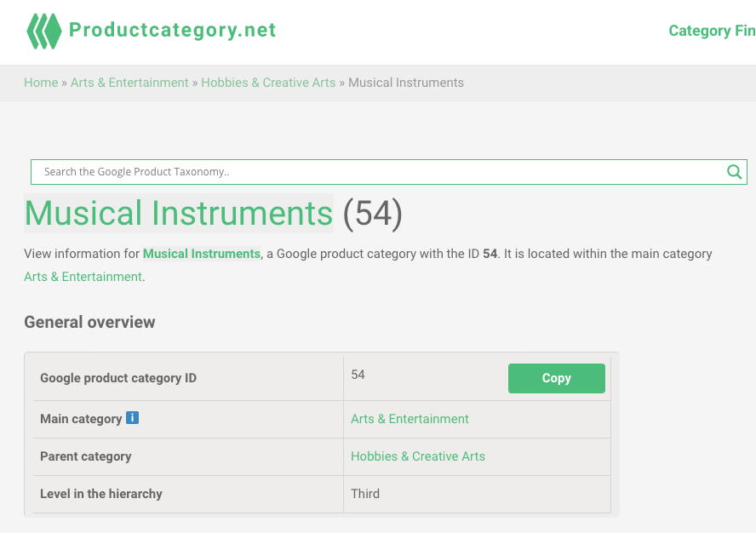The image size is (756, 533).
Task: Open Hobbies & Creative Arts breadcrumb link
Action: pos(268,83)
